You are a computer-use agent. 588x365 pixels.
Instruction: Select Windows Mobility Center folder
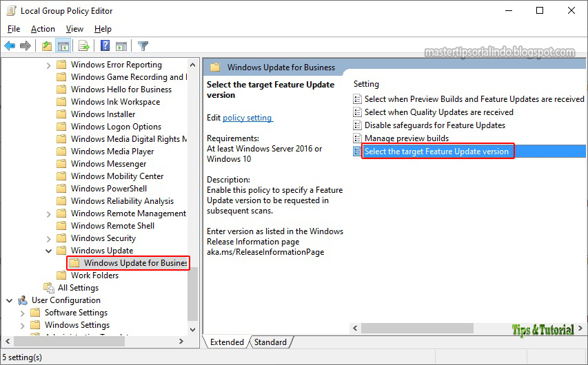pyautogui.click(x=117, y=176)
